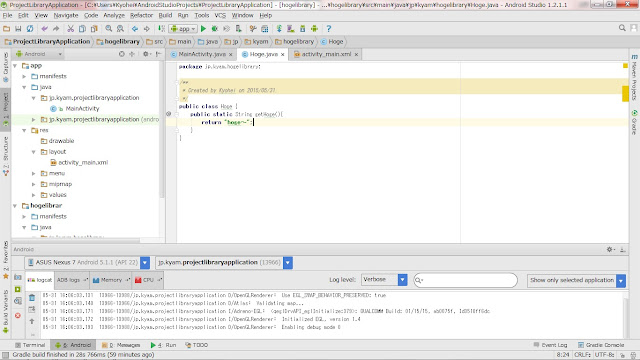Toggle tool window buttons in status bar corner
The height and width of the screenshot is (360, 640).
pyautogui.click(x=5, y=355)
